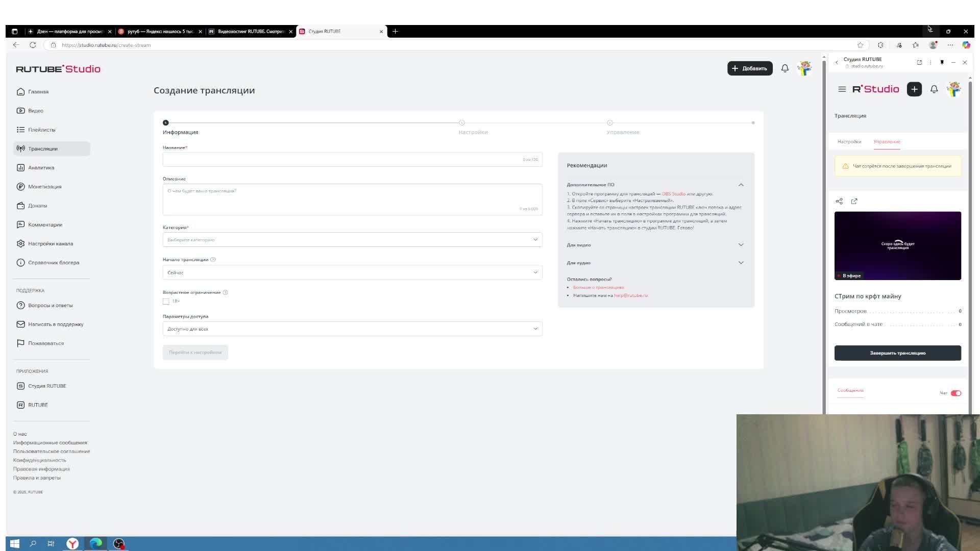
Task: Open notifications bell in side panel
Action: click(x=934, y=89)
